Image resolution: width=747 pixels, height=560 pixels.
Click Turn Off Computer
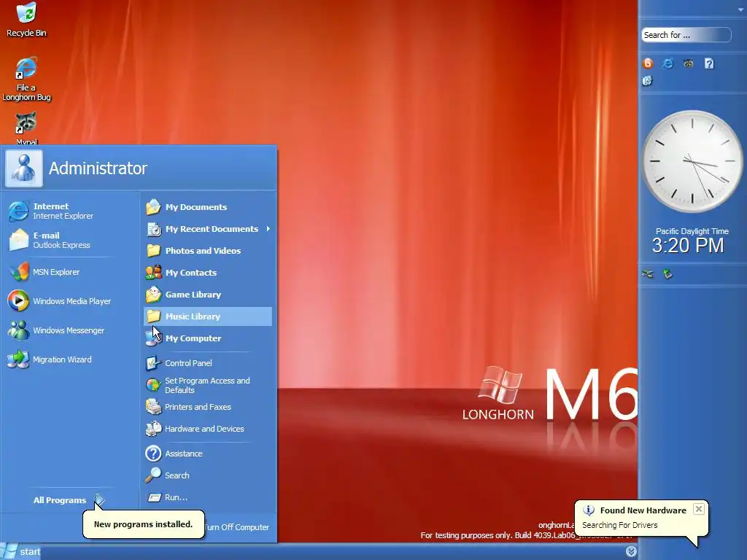tap(237, 527)
